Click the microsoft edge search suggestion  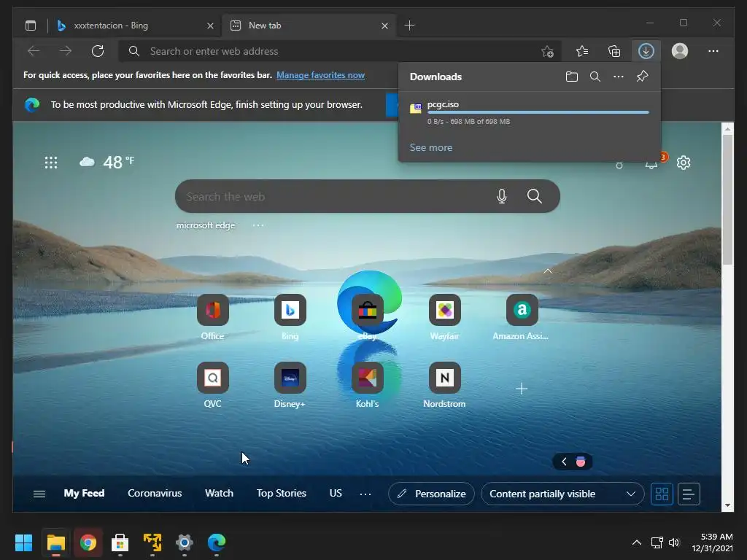point(206,225)
